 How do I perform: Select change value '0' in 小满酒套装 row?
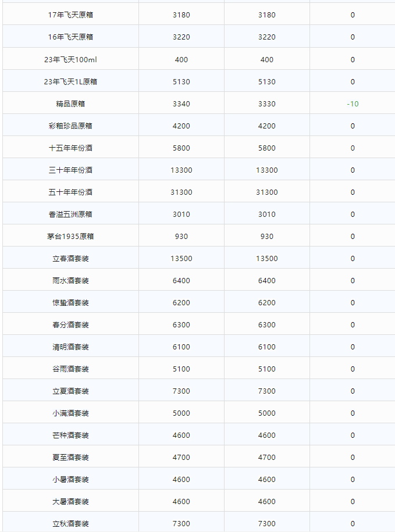click(353, 413)
